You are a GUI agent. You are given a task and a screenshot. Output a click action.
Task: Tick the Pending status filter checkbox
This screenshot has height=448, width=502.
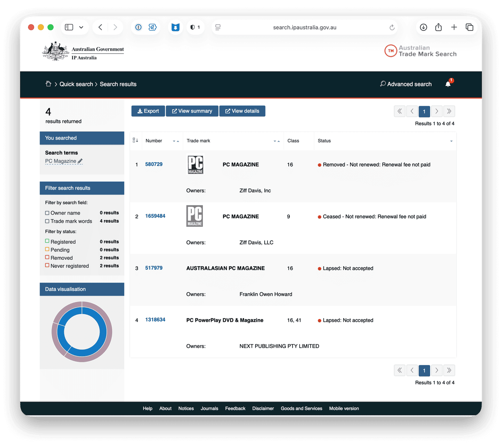pos(47,249)
